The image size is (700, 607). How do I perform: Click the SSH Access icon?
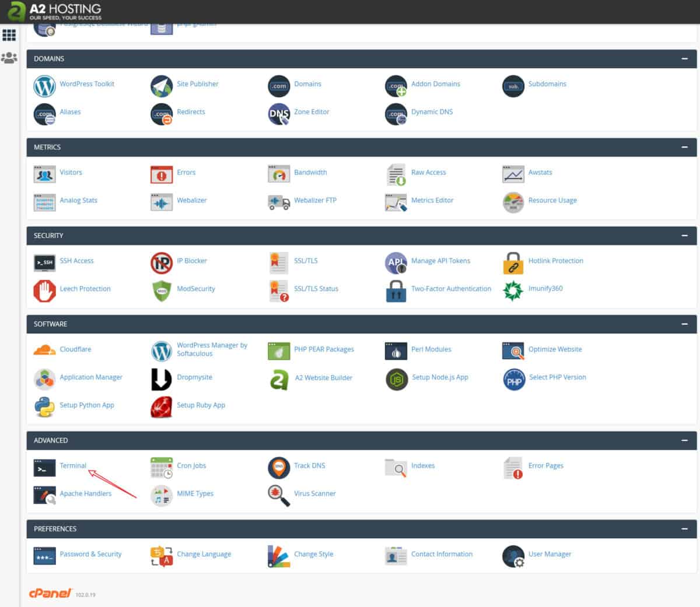click(x=44, y=262)
